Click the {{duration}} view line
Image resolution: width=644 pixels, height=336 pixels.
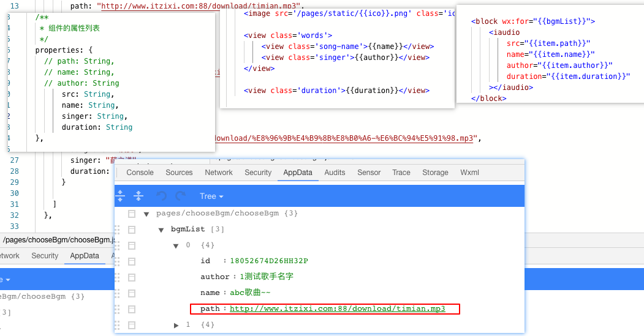(336, 91)
